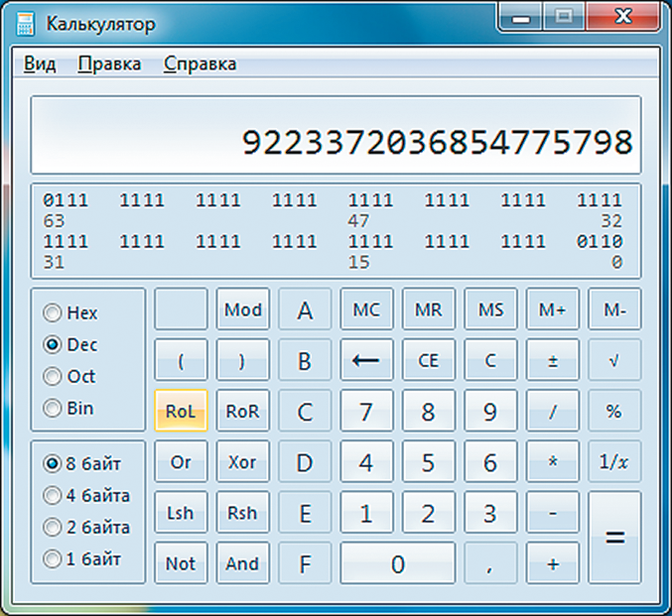Image resolution: width=672 pixels, height=616 pixels.
Task: Click the Xor button
Action: click(242, 461)
